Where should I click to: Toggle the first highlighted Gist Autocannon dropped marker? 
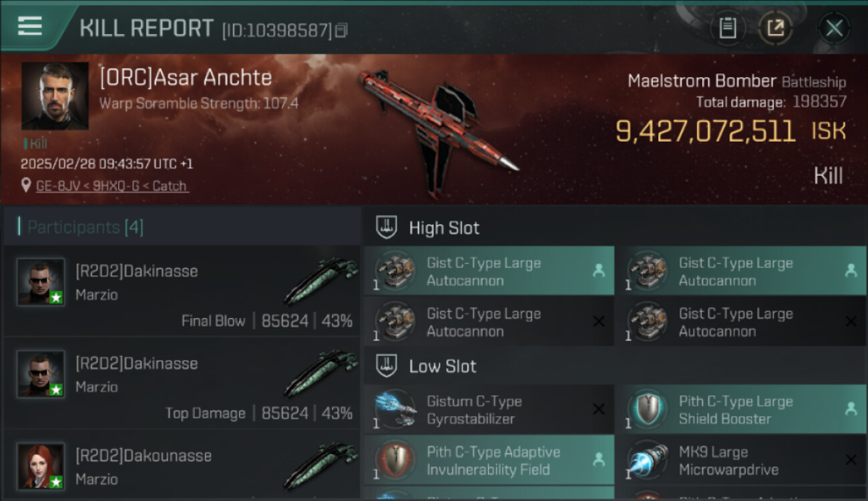click(599, 271)
